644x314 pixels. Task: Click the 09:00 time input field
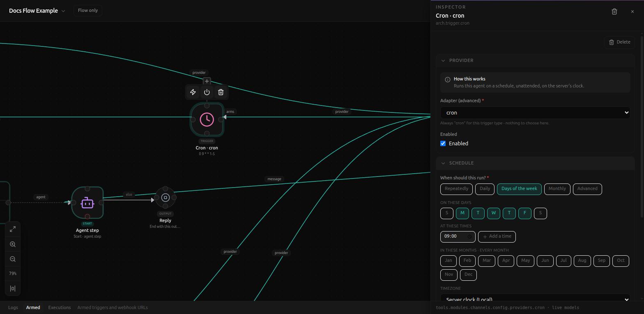(458, 236)
